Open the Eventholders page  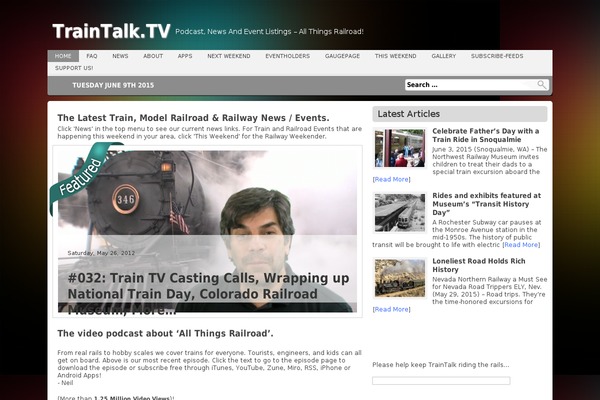pos(288,56)
